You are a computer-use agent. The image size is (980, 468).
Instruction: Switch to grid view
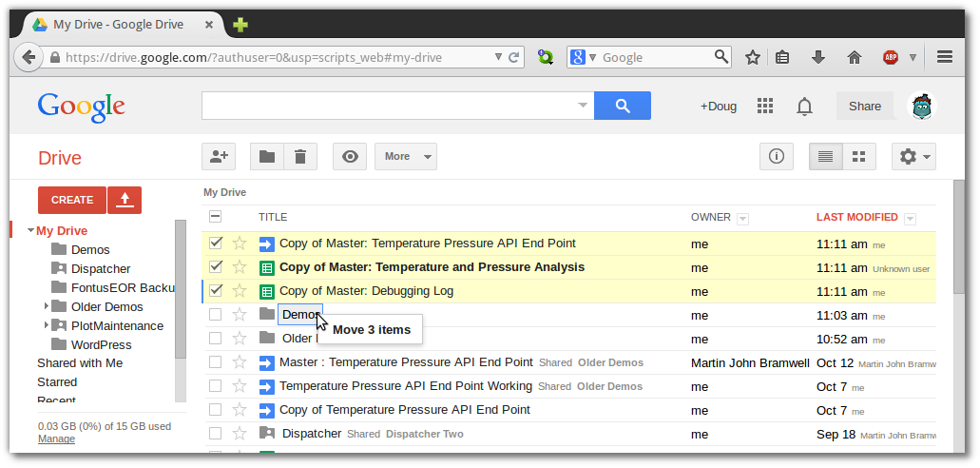859,156
